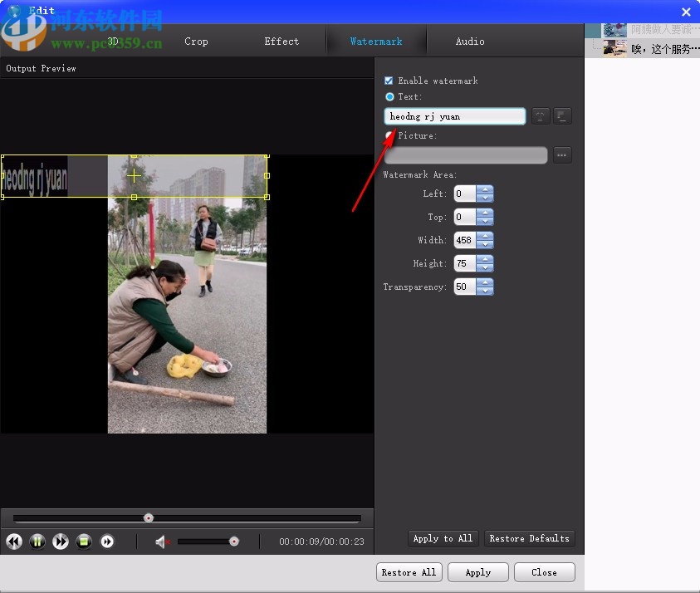Click the fast forward playback icon
This screenshot has width=700, height=593.
tap(61, 542)
